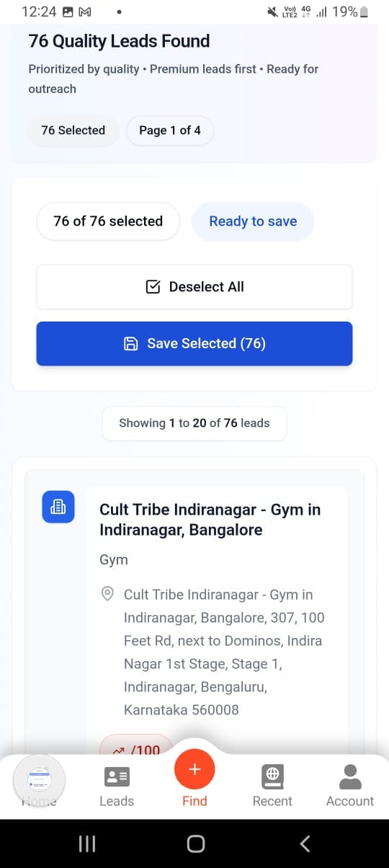389x868 pixels.
Task: Tap the Android home button
Action: 195,843
